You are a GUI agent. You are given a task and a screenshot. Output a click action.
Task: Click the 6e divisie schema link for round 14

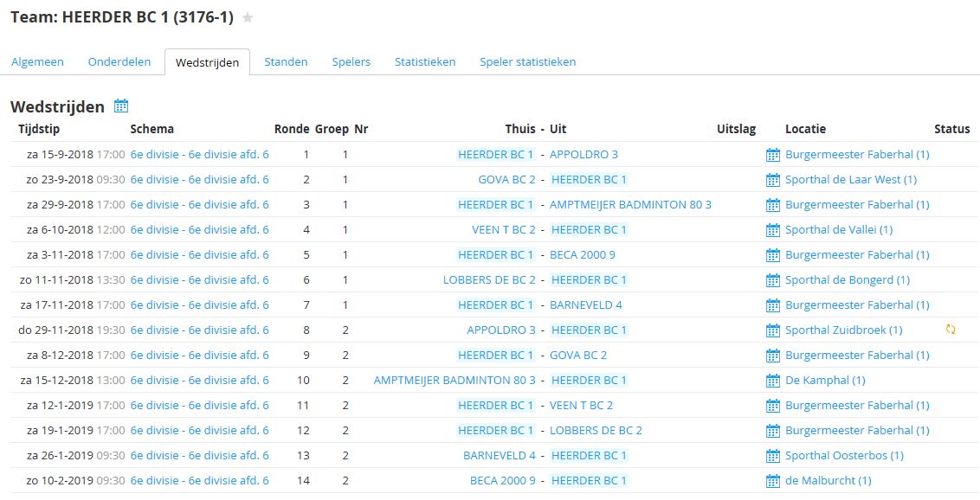(x=199, y=481)
